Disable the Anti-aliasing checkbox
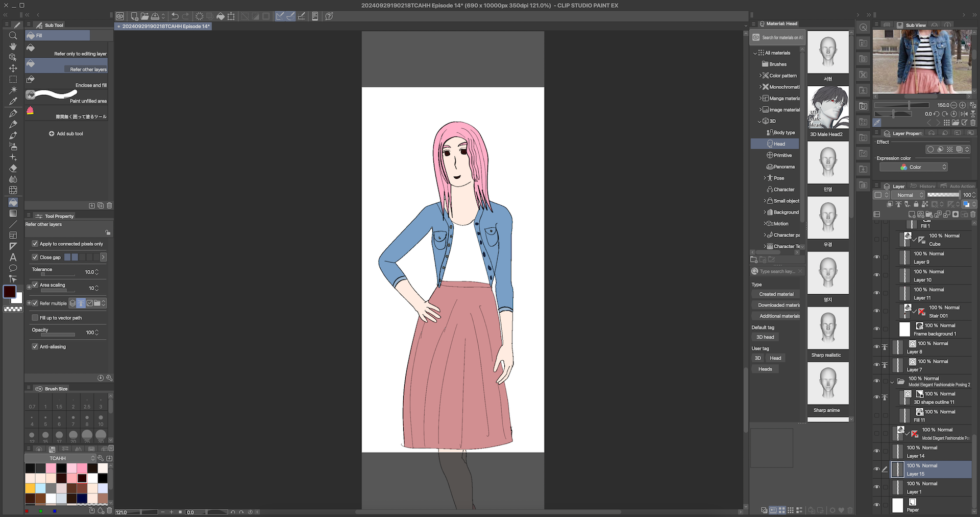This screenshot has height=517, width=980. pyautogui.click(x=35, y=346)
